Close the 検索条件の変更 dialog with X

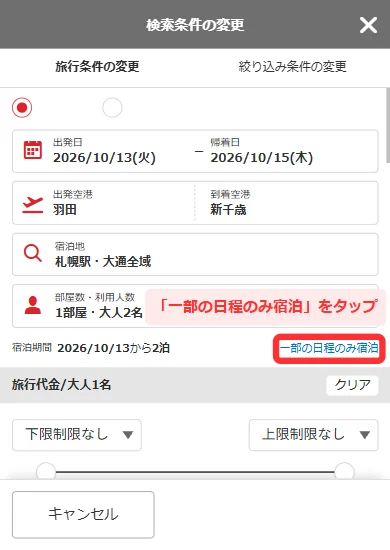click(x=368, y=25)
